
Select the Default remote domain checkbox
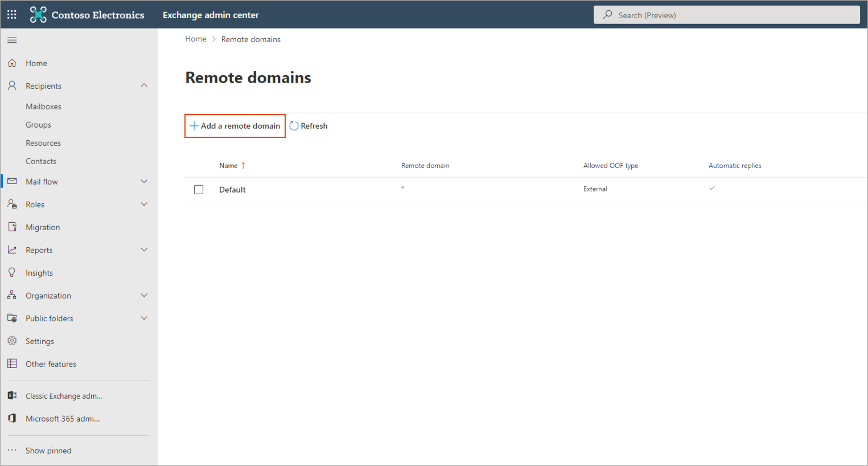pos(199,190)
